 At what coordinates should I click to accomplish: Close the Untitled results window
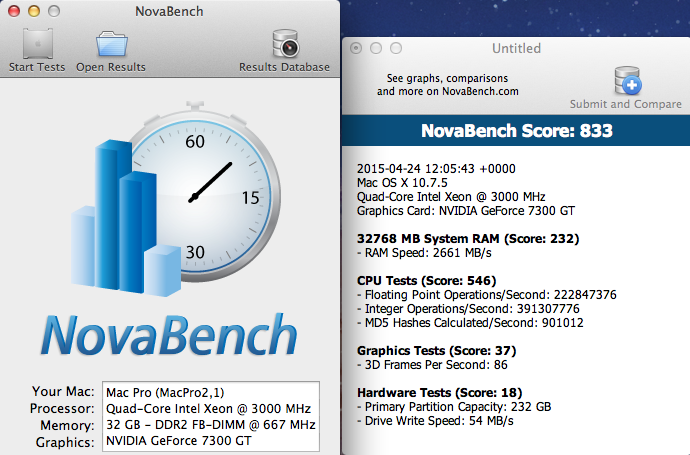click(x=356, y=48)
